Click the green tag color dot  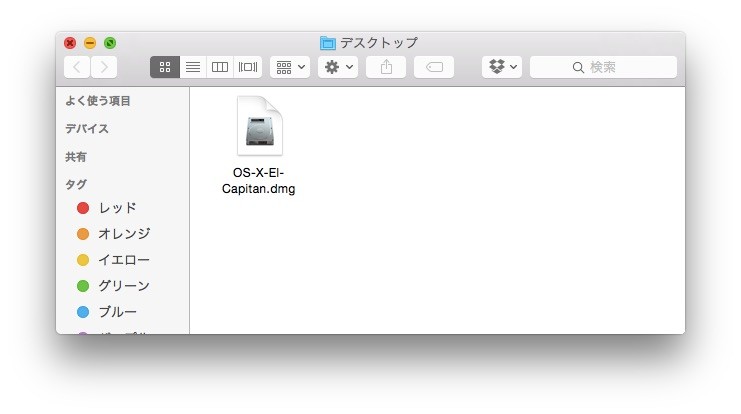[83, 286]
